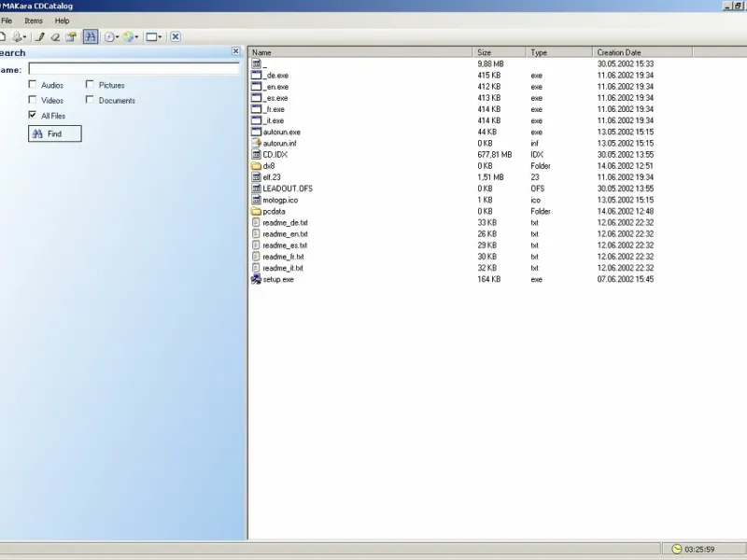This screenshot has width=747, height=560.
Task: Select the pcdata folder icon
Action: pos(256,212)
